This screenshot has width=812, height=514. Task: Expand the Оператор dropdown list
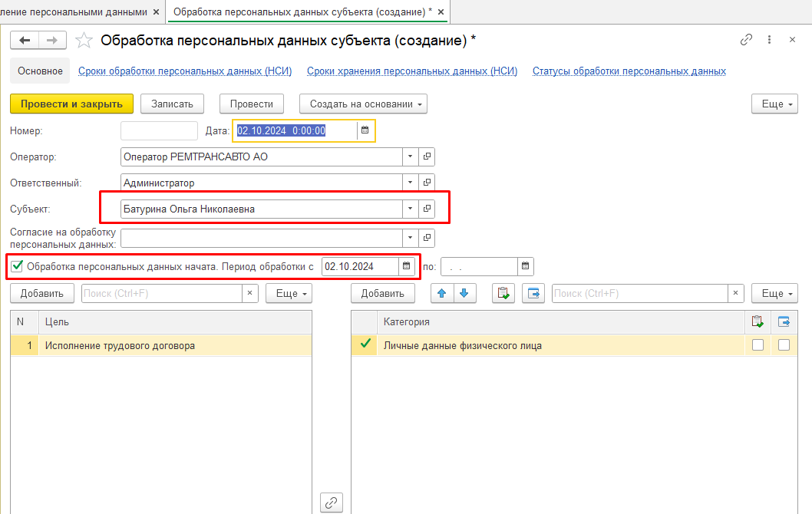pos(411,157)
